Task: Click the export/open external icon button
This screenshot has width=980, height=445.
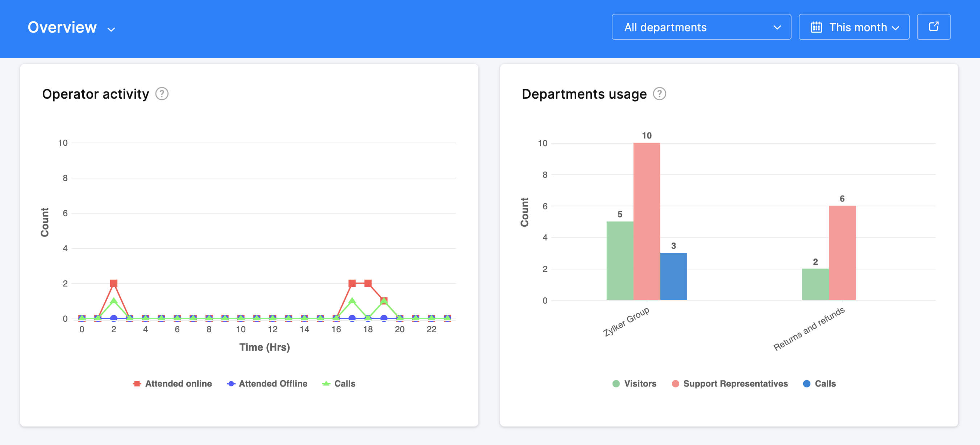Action: point(933,27)
